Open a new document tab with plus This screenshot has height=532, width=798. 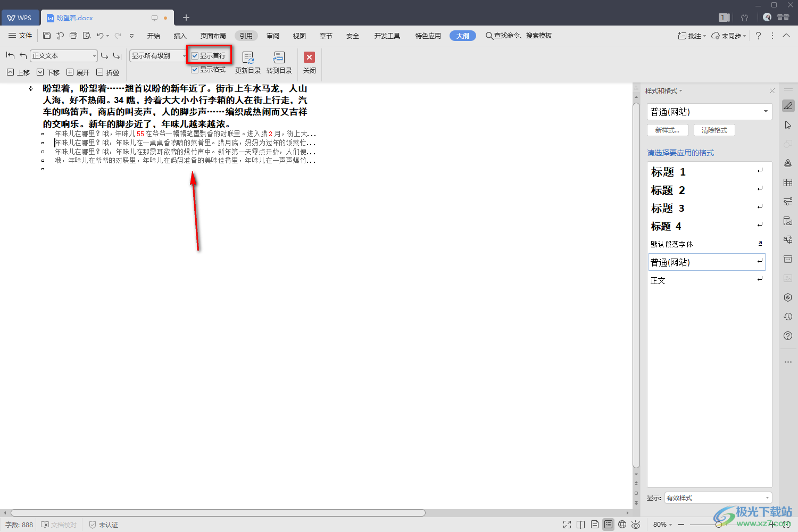[186, 18]
